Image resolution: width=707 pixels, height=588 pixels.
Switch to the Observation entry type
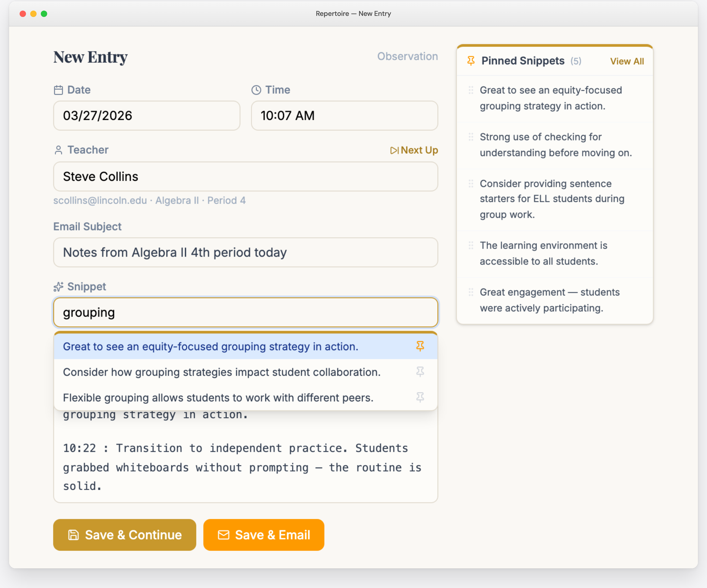click(407, 56)
